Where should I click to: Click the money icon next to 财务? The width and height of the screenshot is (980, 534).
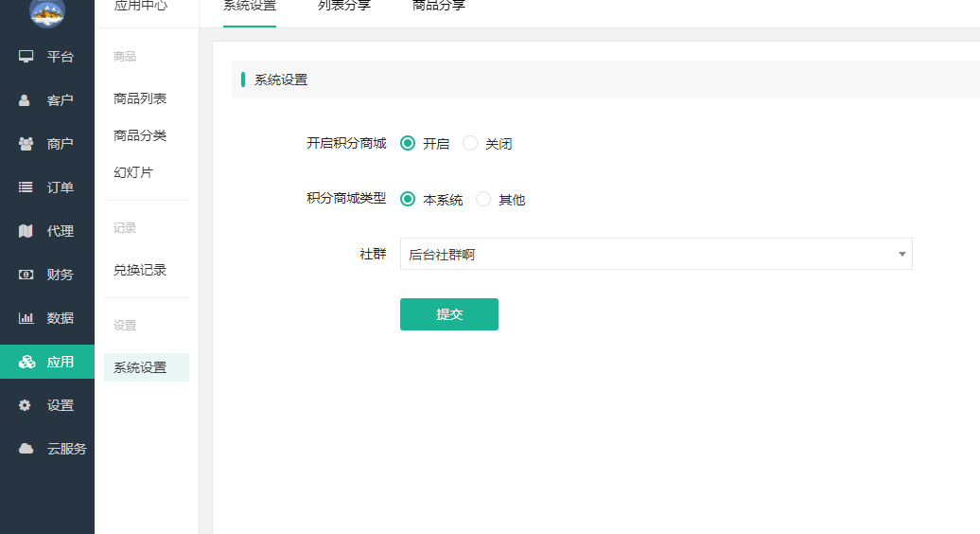26,275
